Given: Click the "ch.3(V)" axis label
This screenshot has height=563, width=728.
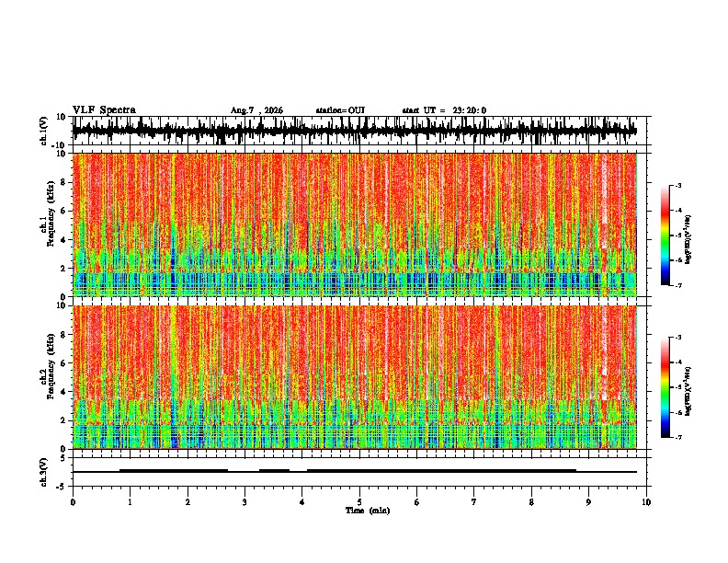Looking at the screenshot, I should click(x=44, y=472).
